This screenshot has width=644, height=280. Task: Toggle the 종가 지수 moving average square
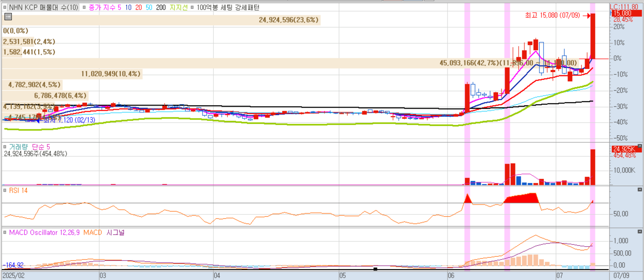[x=84, y=7]
